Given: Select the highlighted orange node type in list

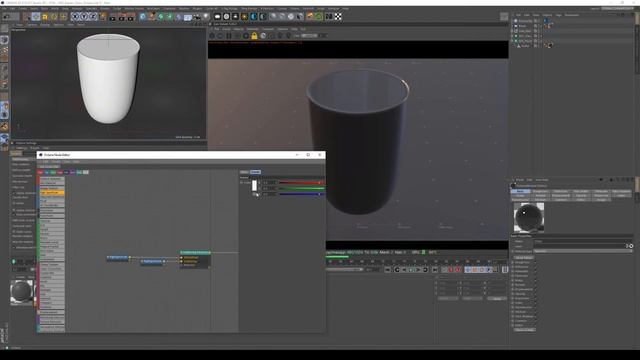Looking at the screenshot, I should click(x=52, y=193).
